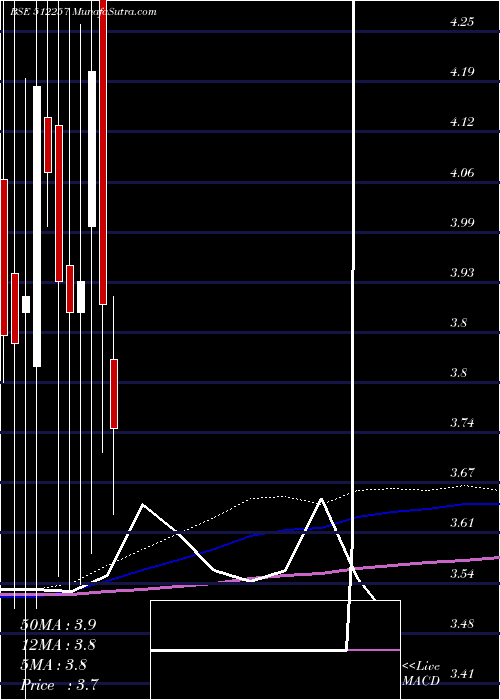This screenshot has width=500, height=700.
Task: Click the 3.99 price axis label
Action: (462, 222)
